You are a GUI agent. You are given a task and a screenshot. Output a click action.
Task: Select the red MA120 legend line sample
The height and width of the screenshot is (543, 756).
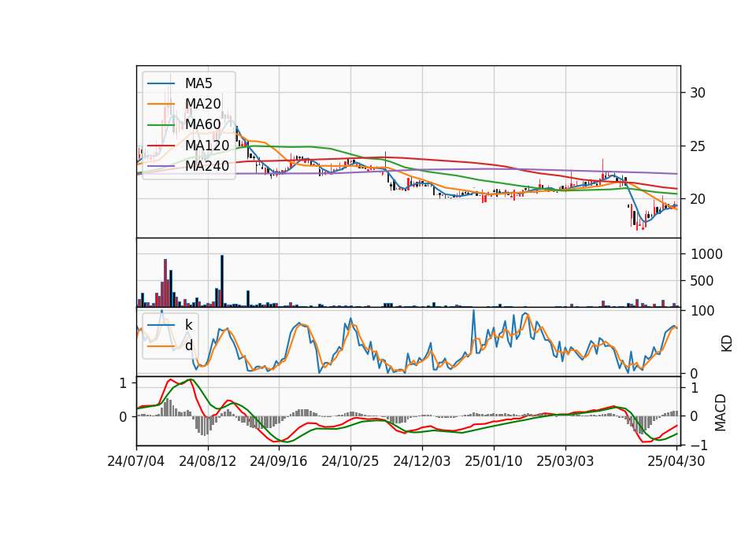(161, 146)
